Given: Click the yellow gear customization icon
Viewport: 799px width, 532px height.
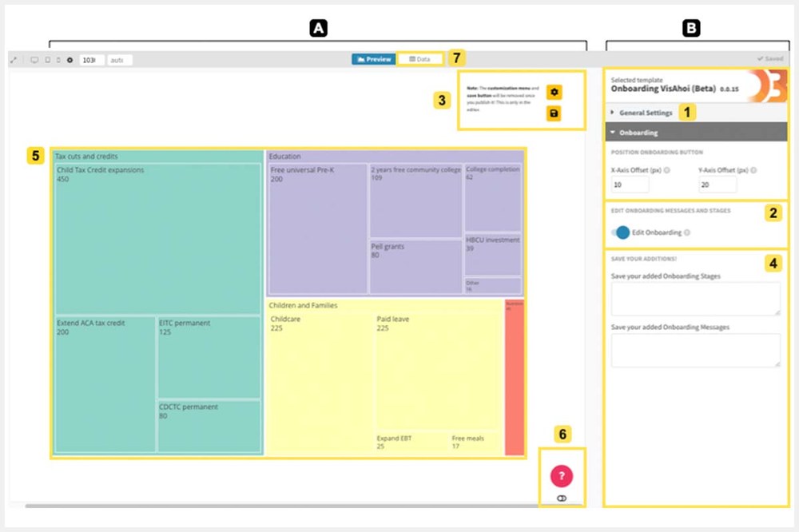Looking at the screenshot, I should tap(554, 93).
